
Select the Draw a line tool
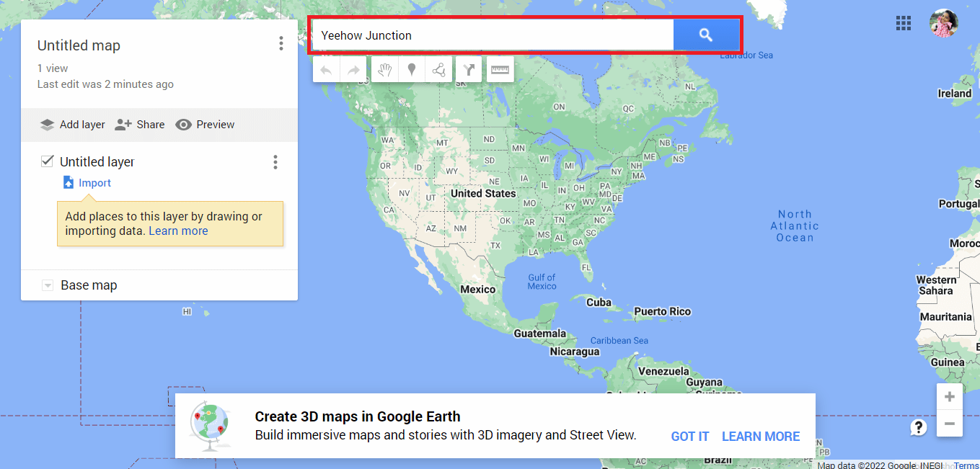438,70
